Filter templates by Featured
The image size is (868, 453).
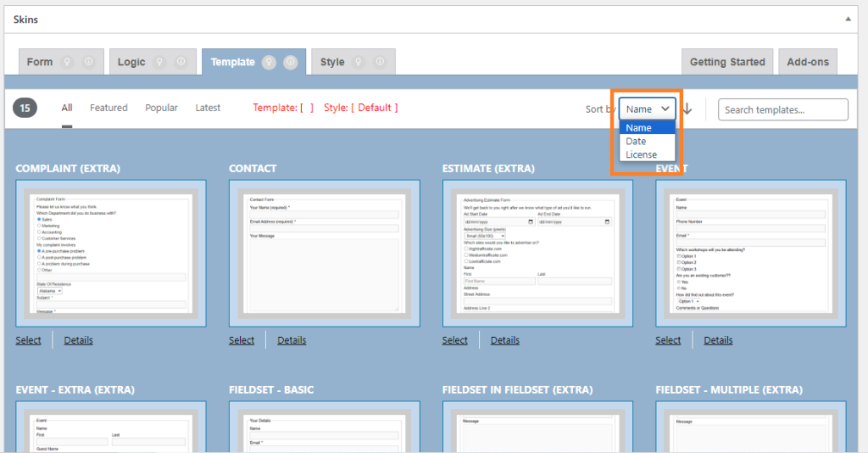(x=108, y=108)
